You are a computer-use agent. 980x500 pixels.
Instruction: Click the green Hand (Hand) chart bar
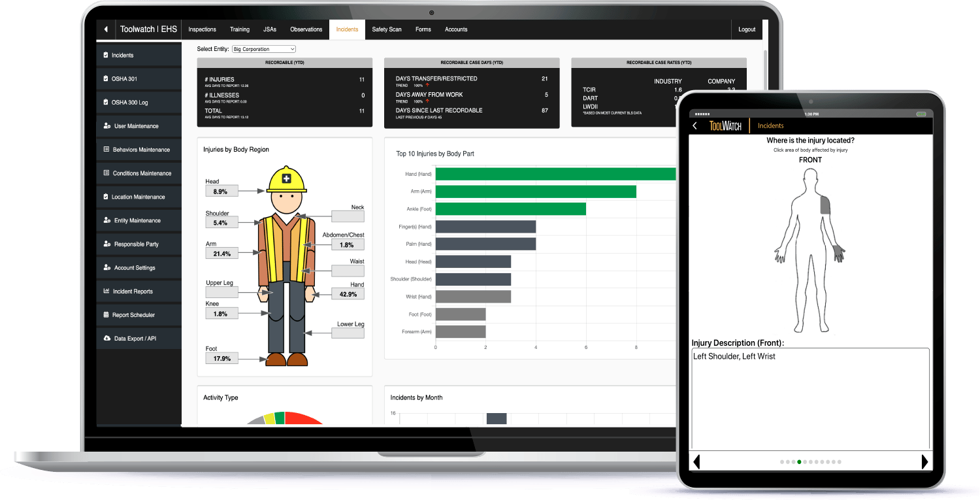coord(555,174)
